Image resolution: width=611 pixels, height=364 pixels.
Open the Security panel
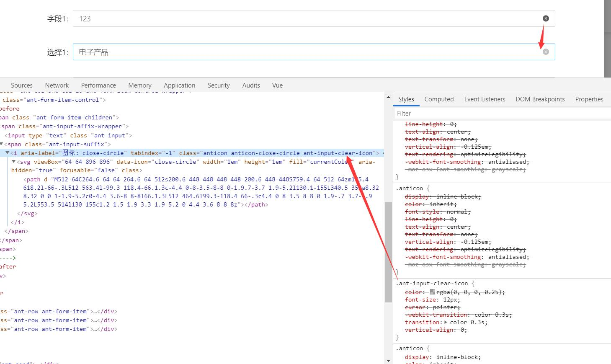[x=219, y=85]
